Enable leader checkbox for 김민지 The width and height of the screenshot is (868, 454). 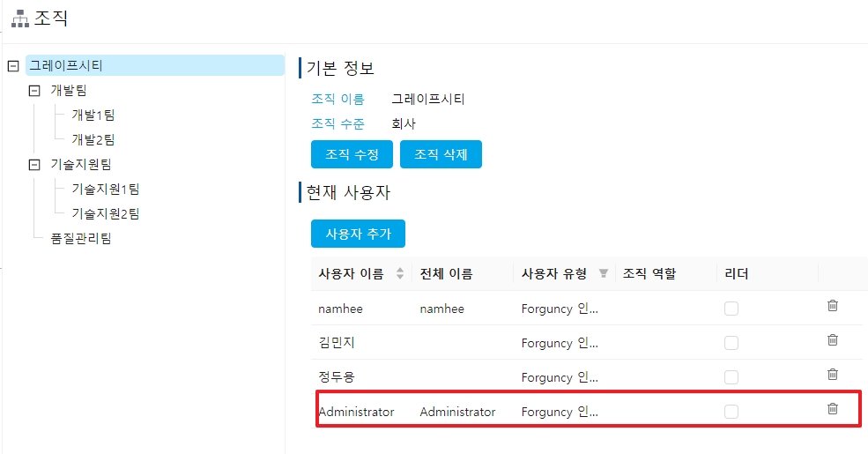tap(731, 343)
